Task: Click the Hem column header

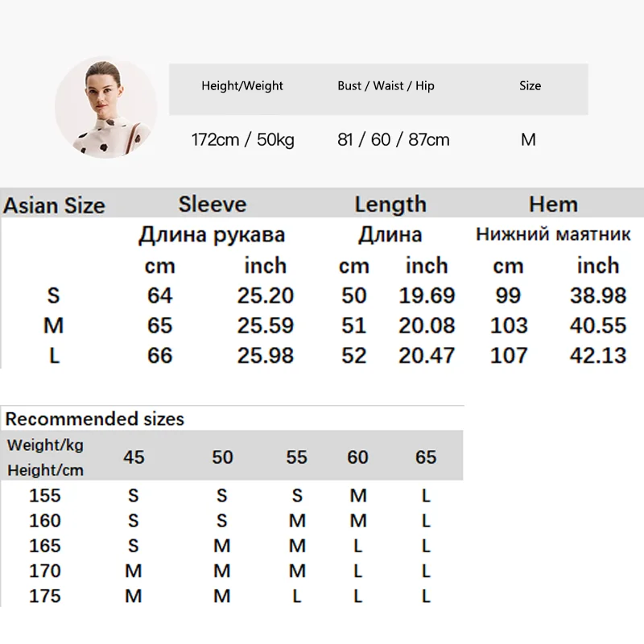Action: [x=553, y=204]
